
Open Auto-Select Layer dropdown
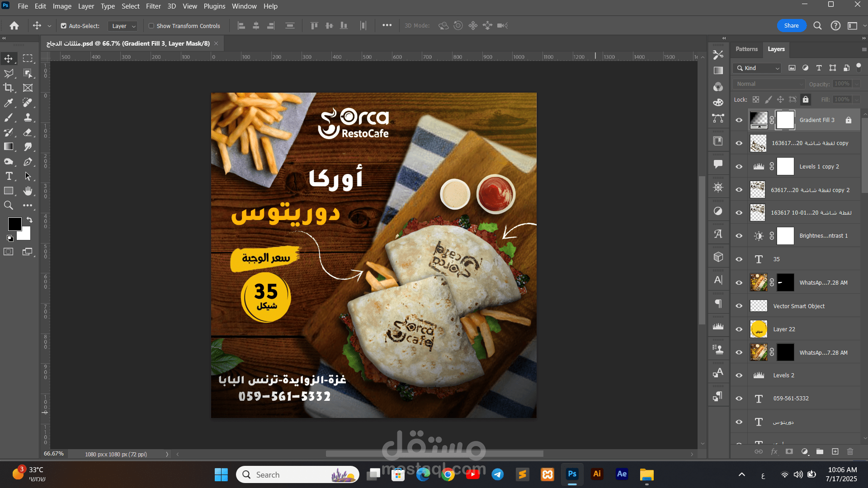(123, 26)
